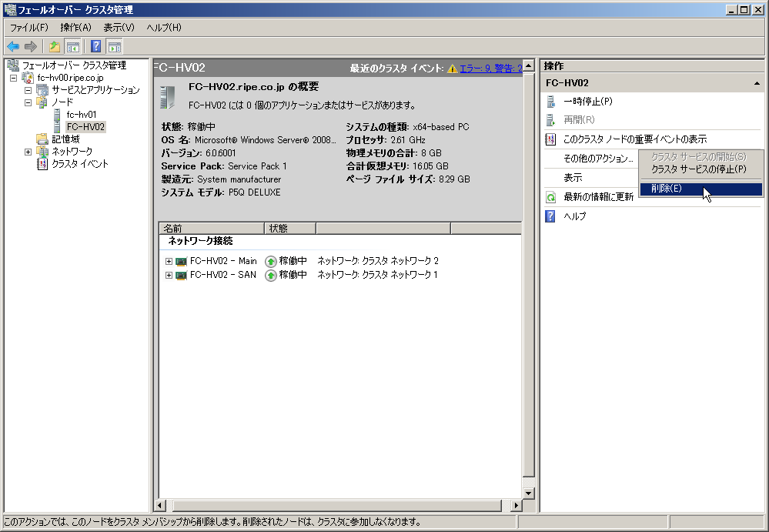This screenshot has height=532, width=769.
Task: Click the blue Help toolbar icon
Action: pyautogui.click(x=96, y=47)
